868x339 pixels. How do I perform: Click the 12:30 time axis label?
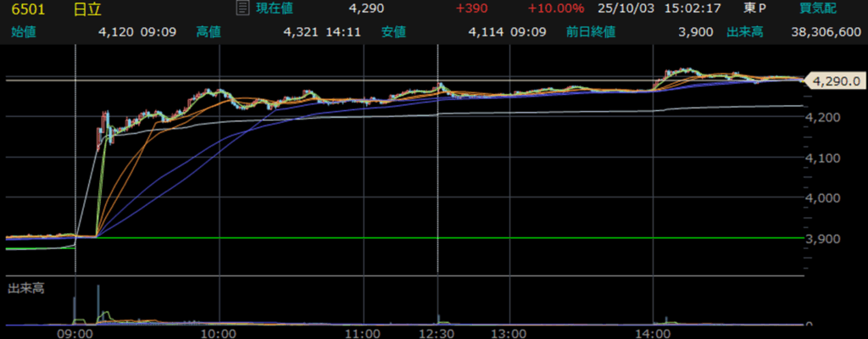click(437, 333)
